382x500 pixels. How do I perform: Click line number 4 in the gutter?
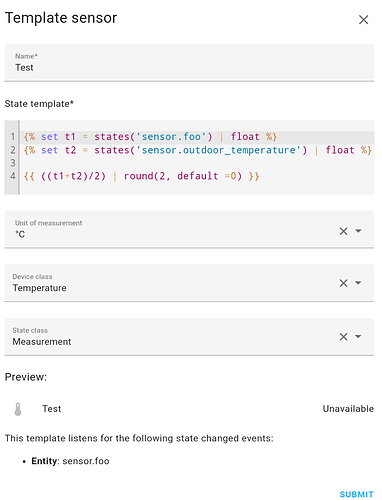[x=13, y=176]
